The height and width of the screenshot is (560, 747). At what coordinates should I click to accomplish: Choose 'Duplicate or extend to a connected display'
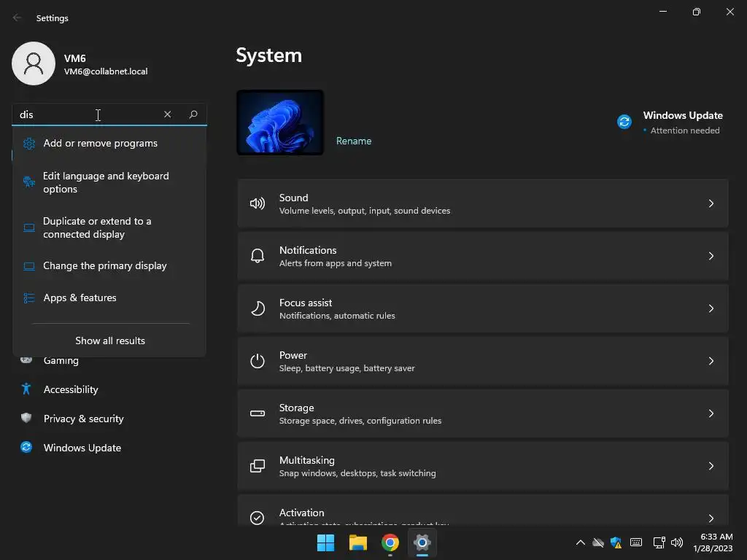[109, 227]
